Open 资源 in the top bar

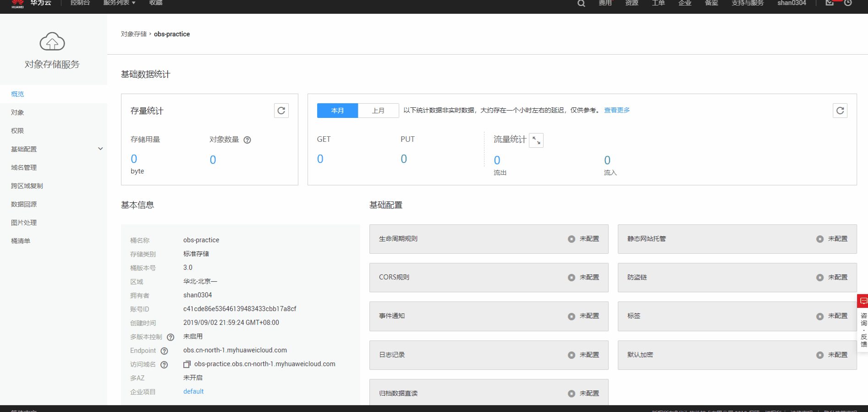pos(632,3)
